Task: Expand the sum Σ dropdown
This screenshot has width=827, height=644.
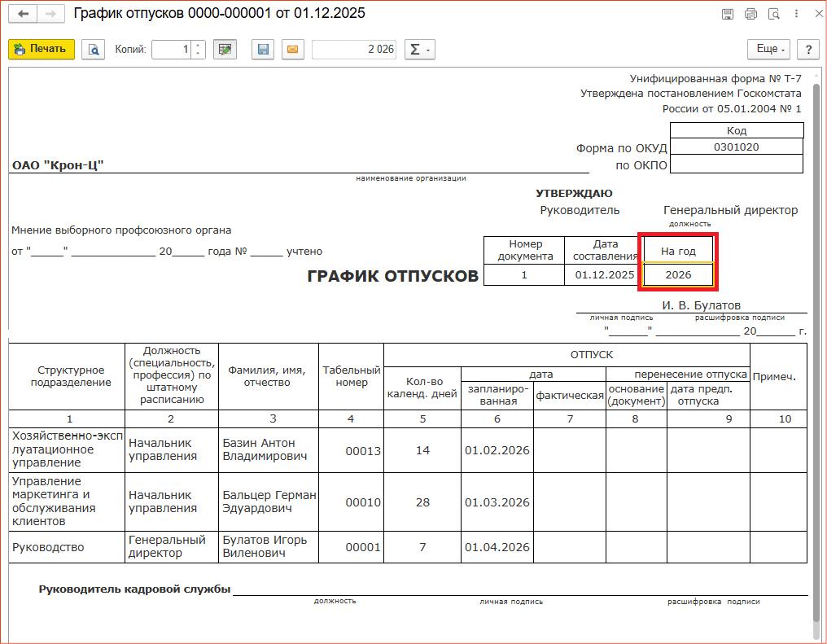Action: point(420,50)
